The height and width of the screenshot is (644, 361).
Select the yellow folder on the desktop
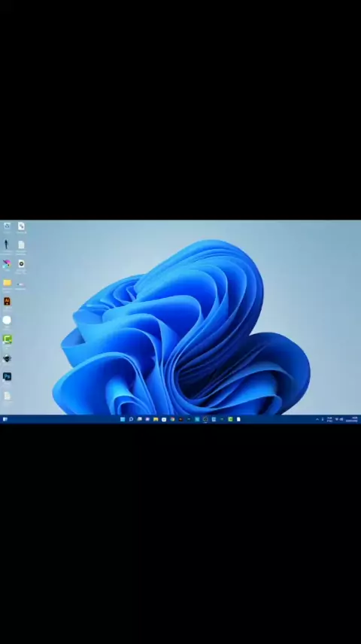[x=7, y=283]
